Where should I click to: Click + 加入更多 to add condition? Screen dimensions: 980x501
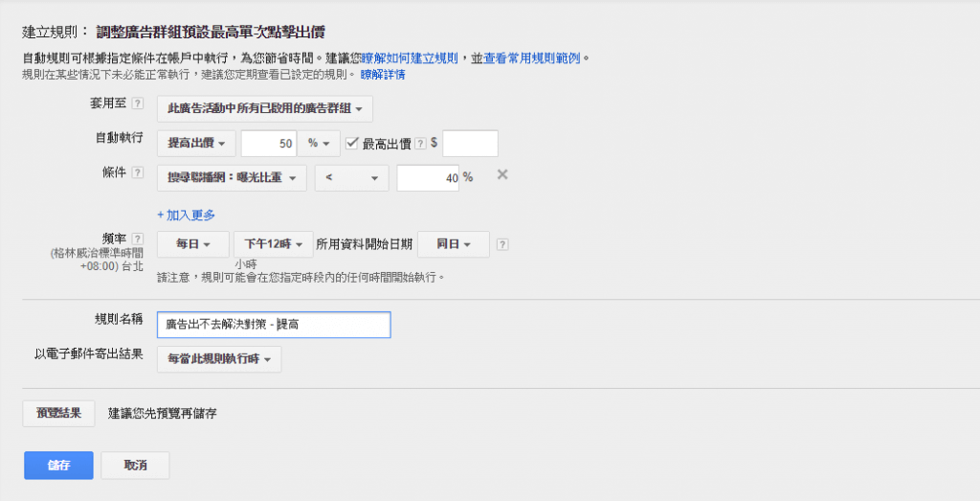click(x=186, y=216)
